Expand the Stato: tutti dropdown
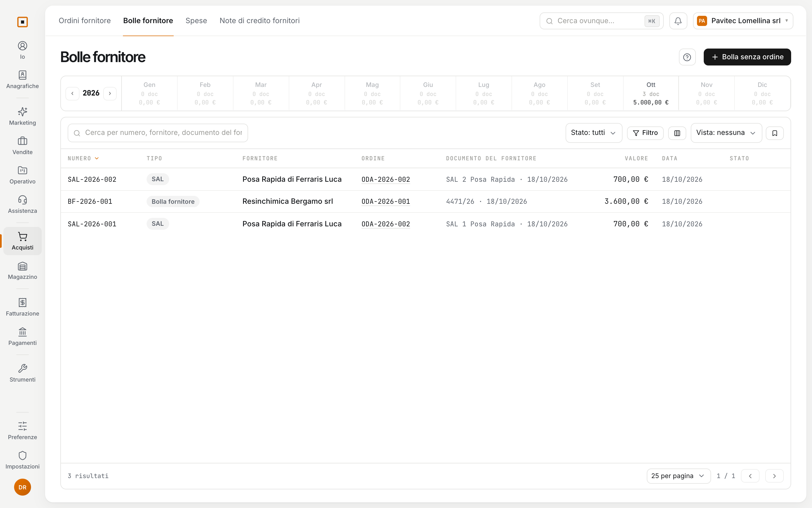The image size is (812, 508). point(593,133)
